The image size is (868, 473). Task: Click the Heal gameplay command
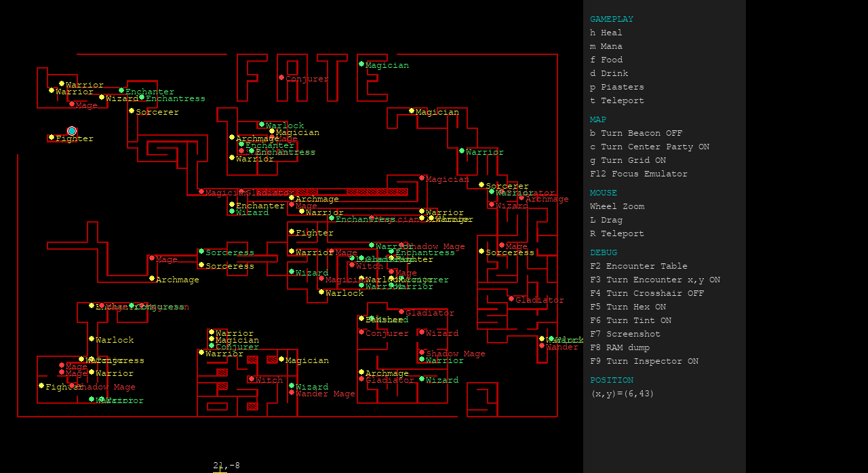click(x=606, y=33)
